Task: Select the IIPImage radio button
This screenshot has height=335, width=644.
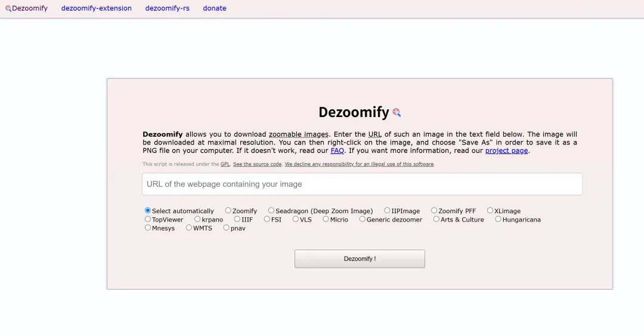Action: pos(387,210)
